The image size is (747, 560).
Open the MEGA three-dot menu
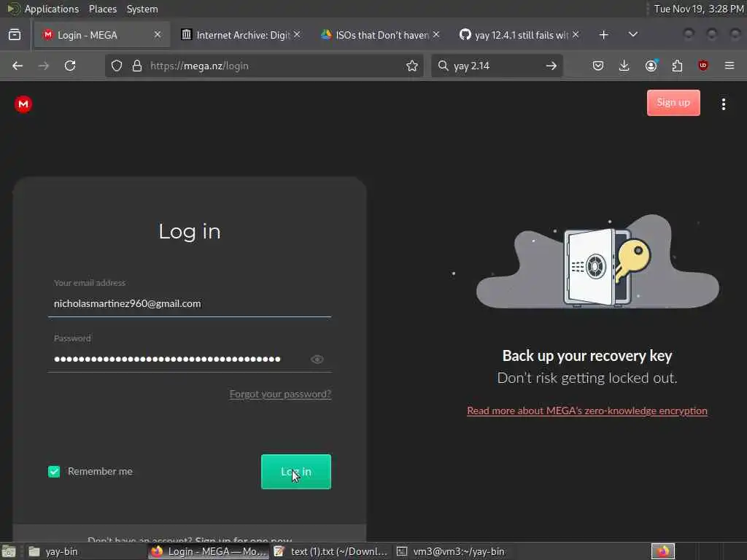pyautogui.click(x=723, y=104)
